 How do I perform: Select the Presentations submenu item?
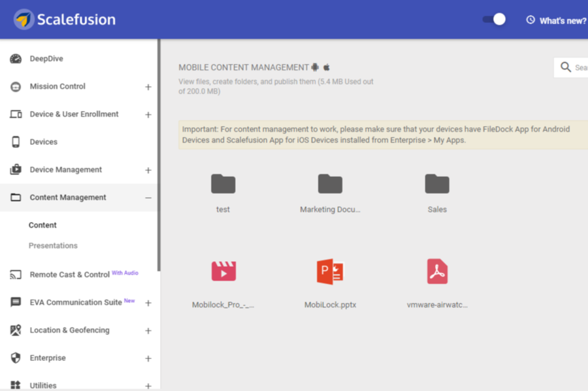pos(53,246)
